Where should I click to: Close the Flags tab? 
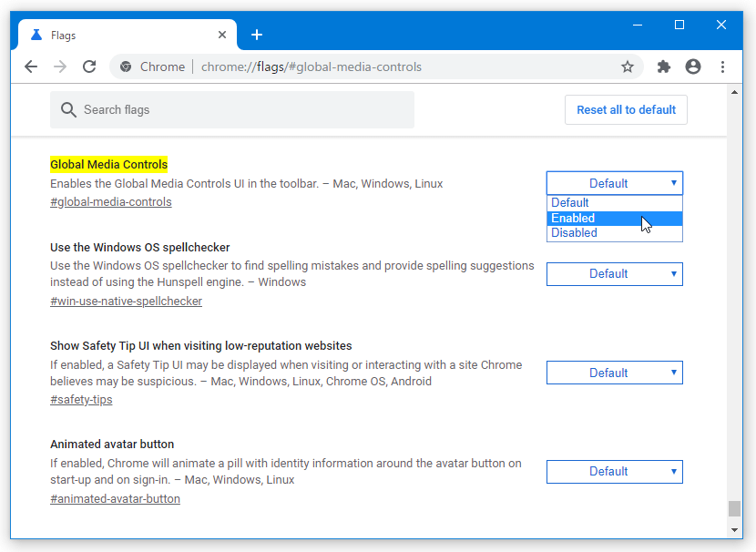pyautogui.click(x=221, y=35)
